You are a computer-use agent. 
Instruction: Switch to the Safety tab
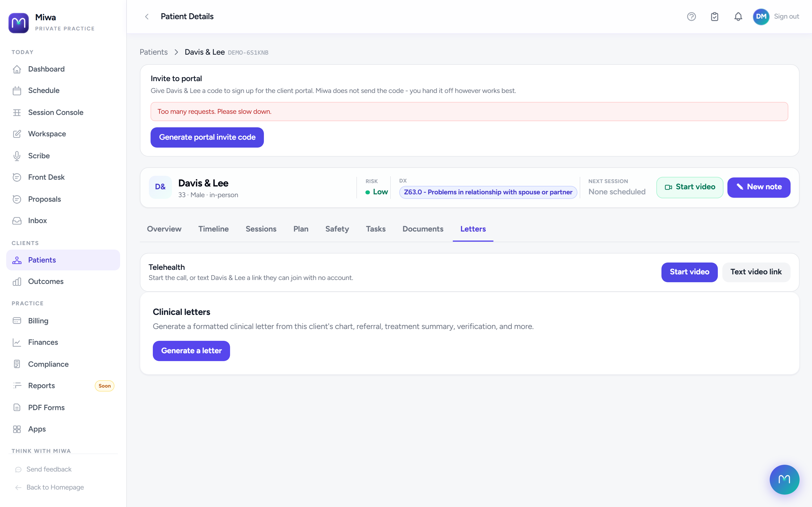click(337, 229)
